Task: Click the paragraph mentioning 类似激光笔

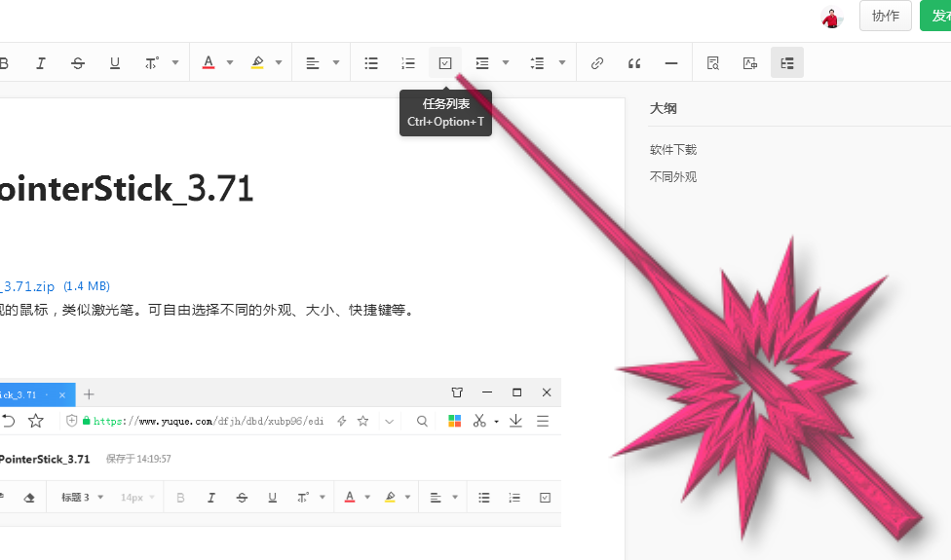Action: pos(209,311)
